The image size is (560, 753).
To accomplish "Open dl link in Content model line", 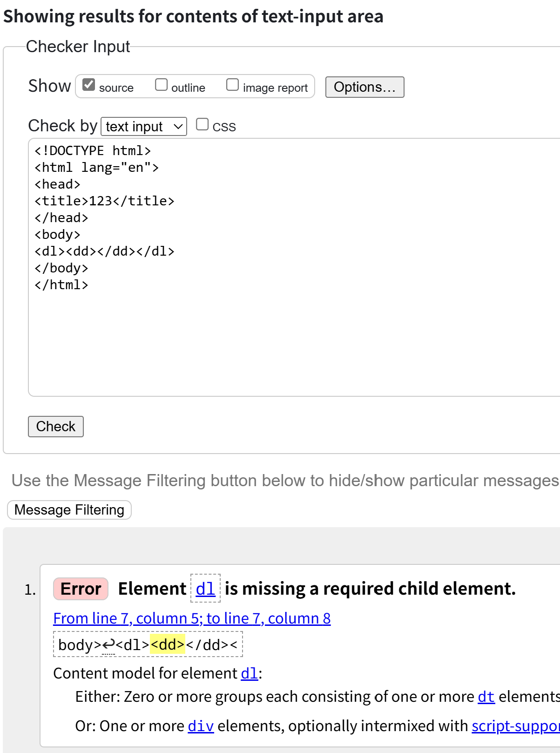I will pos(249,673).
